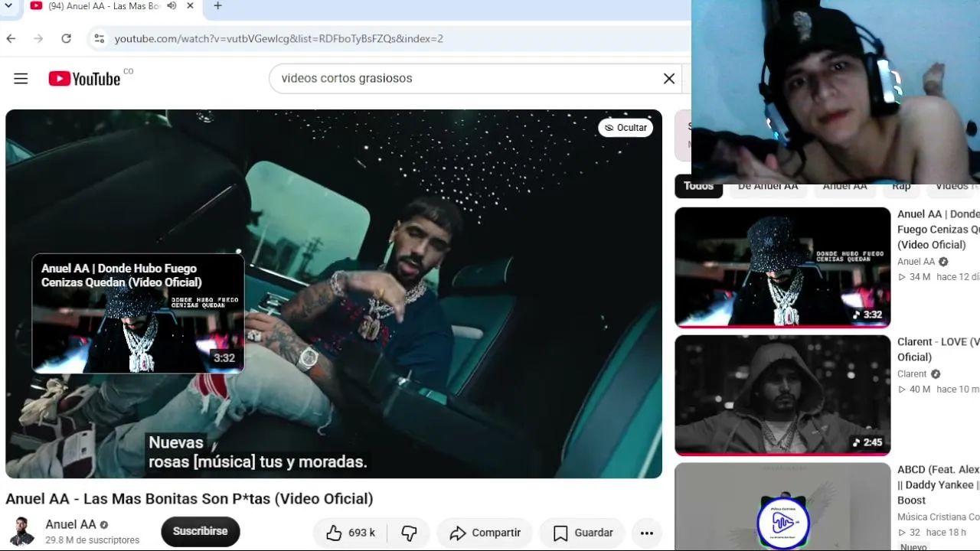Click the playing Las Mas Bonitas video frame
Image resolution: width=980 pixels, height=551 pixels.
[x=334, y=294]
